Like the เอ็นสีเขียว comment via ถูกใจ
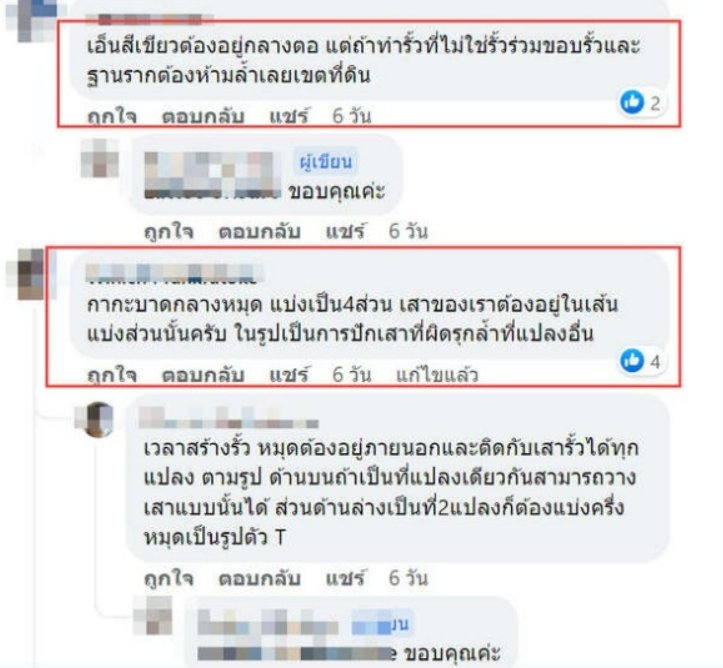Image resolution: width=723 pixels, height=668 pixels. (x=112, y=116)
